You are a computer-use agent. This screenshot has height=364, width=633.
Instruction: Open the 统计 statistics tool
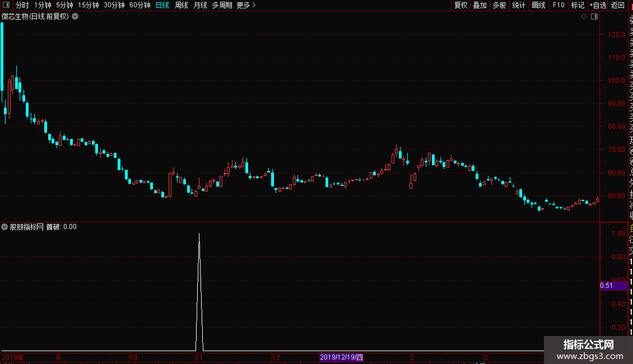tap(519, 5)
